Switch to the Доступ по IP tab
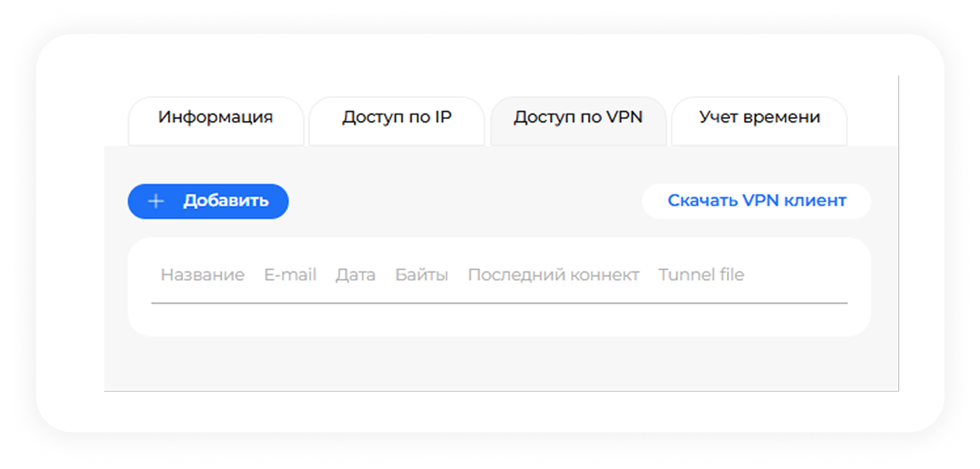The image size is (980, 469). pos(397,118)
